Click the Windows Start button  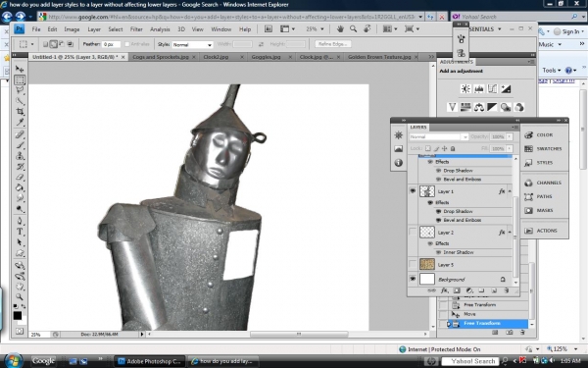point(13,361)
